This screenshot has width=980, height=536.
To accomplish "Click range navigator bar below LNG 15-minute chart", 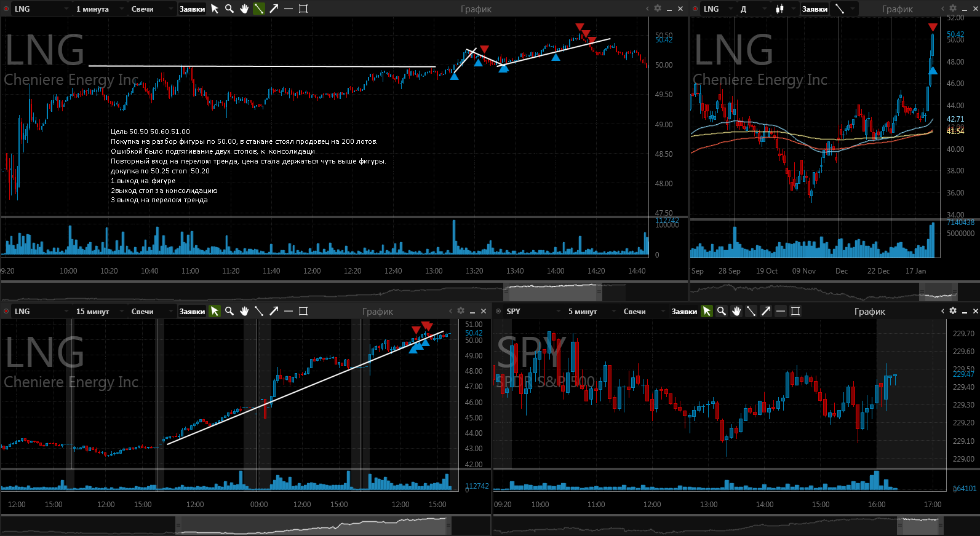I will click(245, 526).
